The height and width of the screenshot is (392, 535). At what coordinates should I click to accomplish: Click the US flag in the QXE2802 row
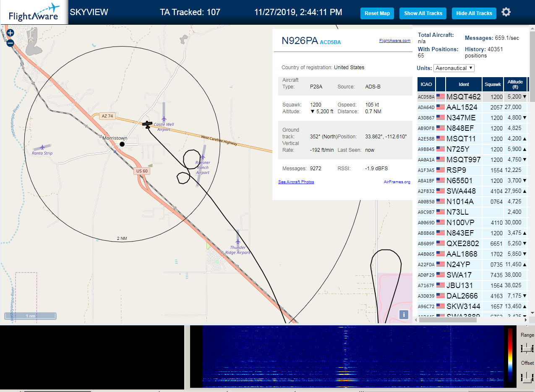tap(440, 244)
